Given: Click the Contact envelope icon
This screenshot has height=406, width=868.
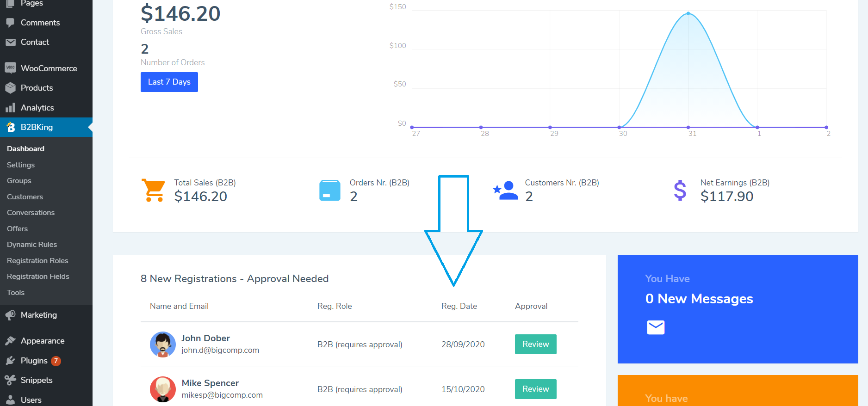Looking at the screenshot, I should coord(10,42).
